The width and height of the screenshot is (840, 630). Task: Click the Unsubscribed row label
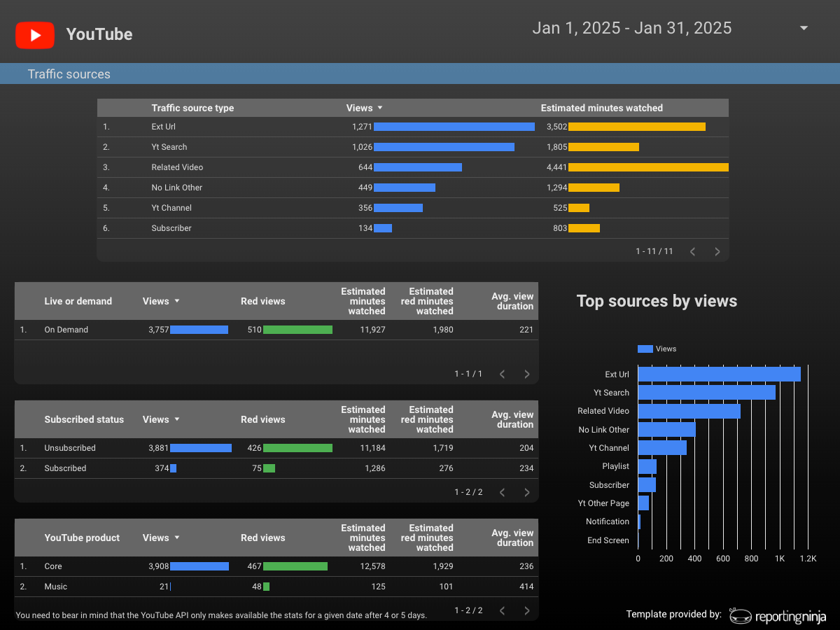click(x=70, y=448)
